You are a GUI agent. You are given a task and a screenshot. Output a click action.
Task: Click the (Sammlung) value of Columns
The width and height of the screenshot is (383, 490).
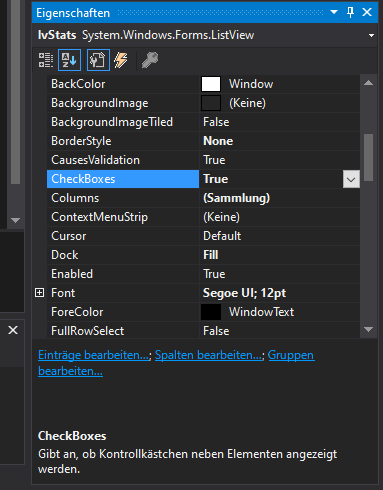[236, 198]
